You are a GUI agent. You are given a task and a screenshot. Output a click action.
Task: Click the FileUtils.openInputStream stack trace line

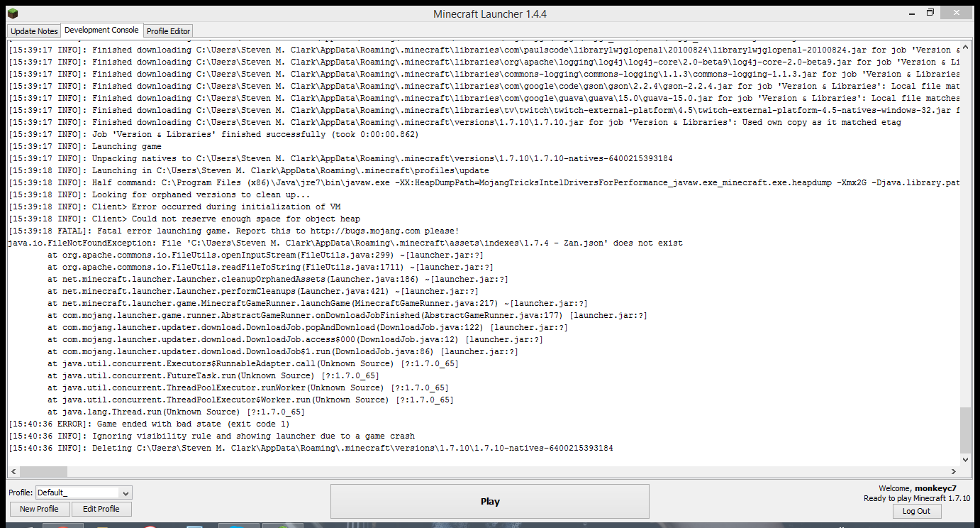265,255
